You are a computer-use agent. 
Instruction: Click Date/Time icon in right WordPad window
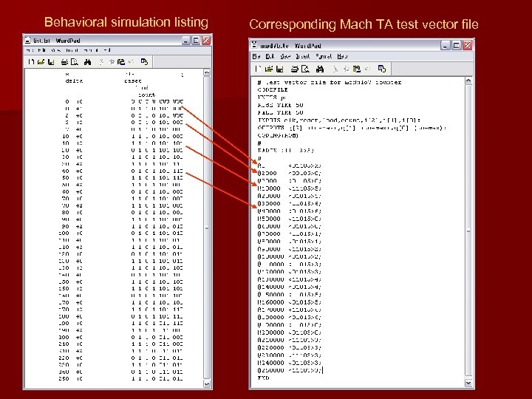tap(382, 69)
